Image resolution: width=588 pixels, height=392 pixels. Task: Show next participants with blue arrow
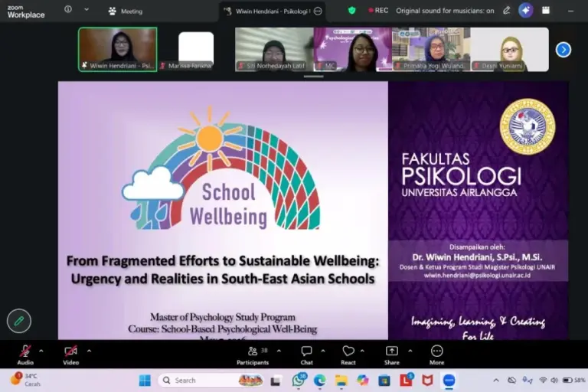pyautogui.click(x=563, y=50)
